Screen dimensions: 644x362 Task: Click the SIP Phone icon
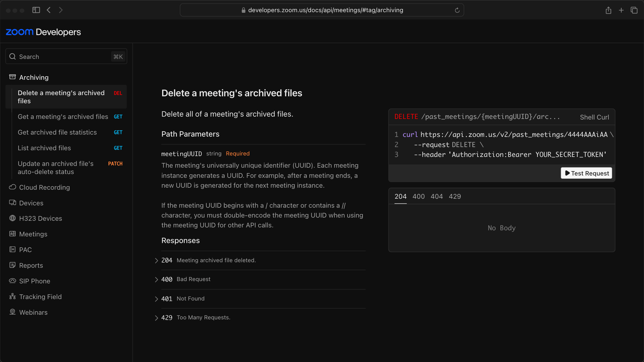(12, 280)
